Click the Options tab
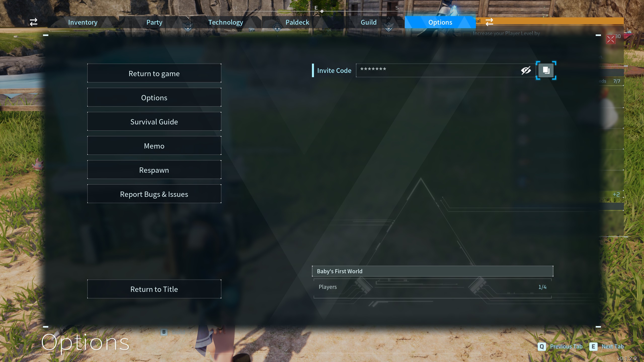The height and width of the screenshot is (362, 644). pos(440,22)
